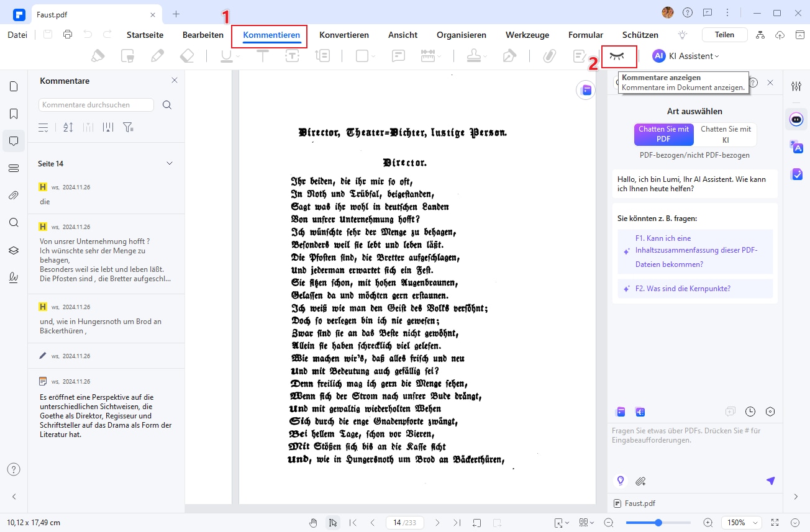Open the Werkzeuge tab
The height and width of the screenshot is (532, 810).
click(527, 35)
